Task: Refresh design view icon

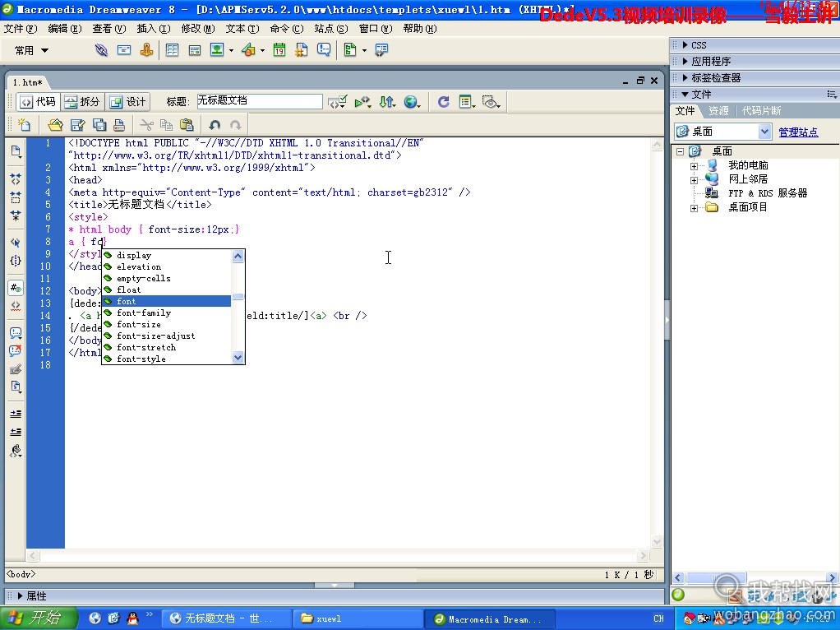Action: pyautogui.click(x=443, y=101)
